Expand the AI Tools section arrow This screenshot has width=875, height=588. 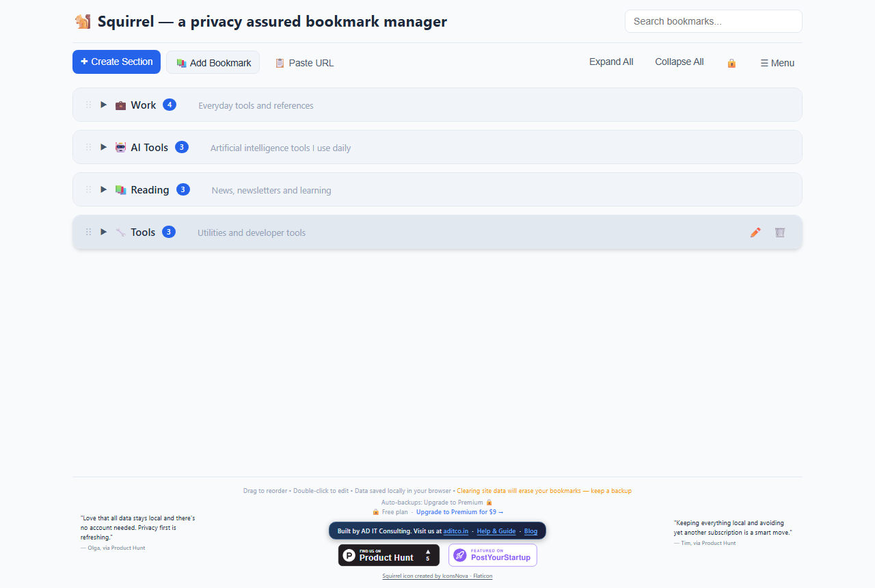[x=104, y=147]
